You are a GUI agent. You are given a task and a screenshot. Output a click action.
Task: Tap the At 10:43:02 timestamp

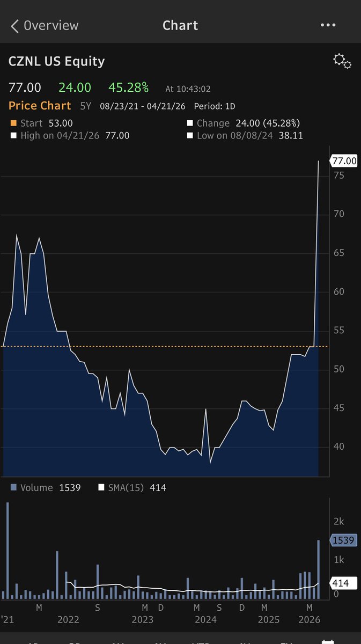[x=188, y=89]
